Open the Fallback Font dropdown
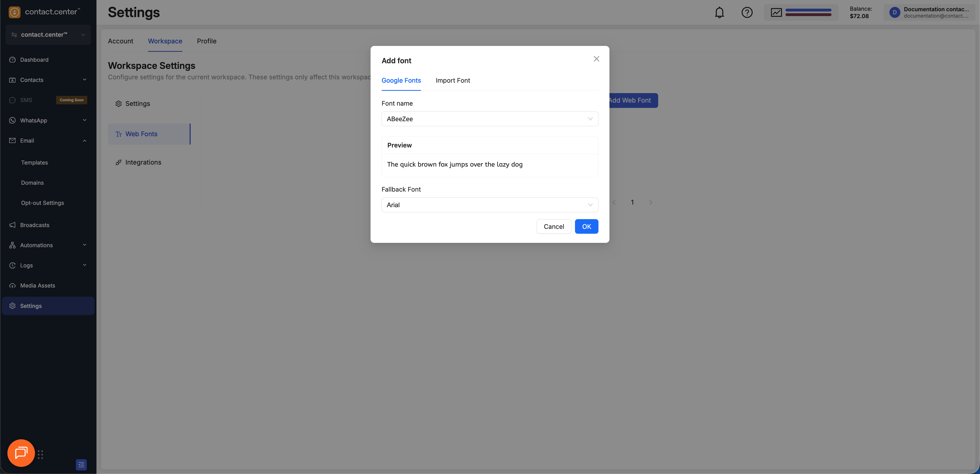Viewport: 980px width, 474px height. coord(489,205)
